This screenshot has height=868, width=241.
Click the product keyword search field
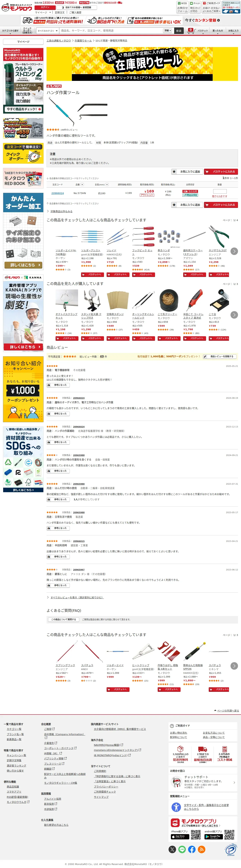111,31
